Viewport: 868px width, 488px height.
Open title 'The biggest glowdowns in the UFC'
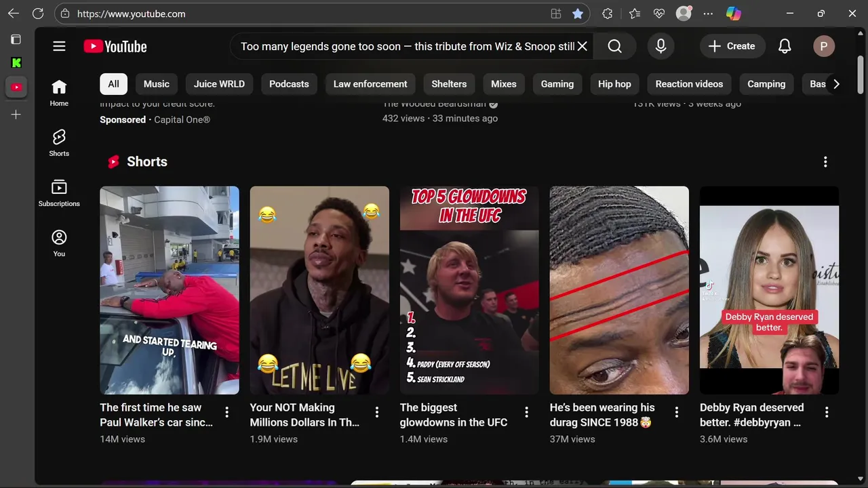coord(454,415)
